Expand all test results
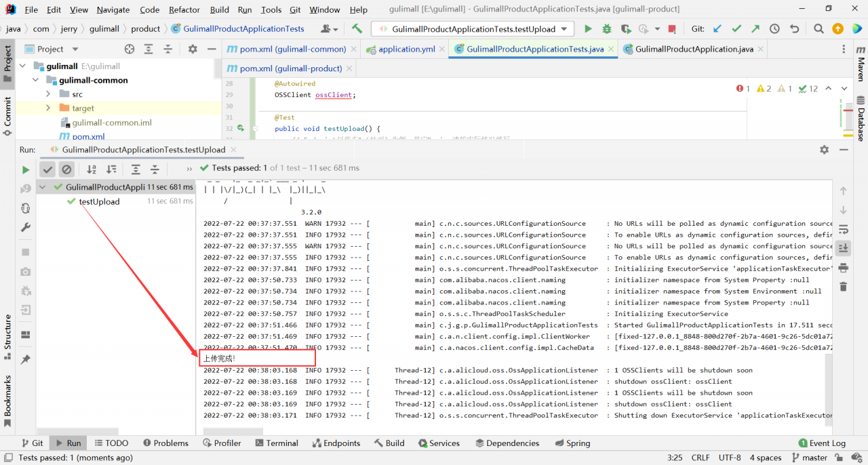 136,169
